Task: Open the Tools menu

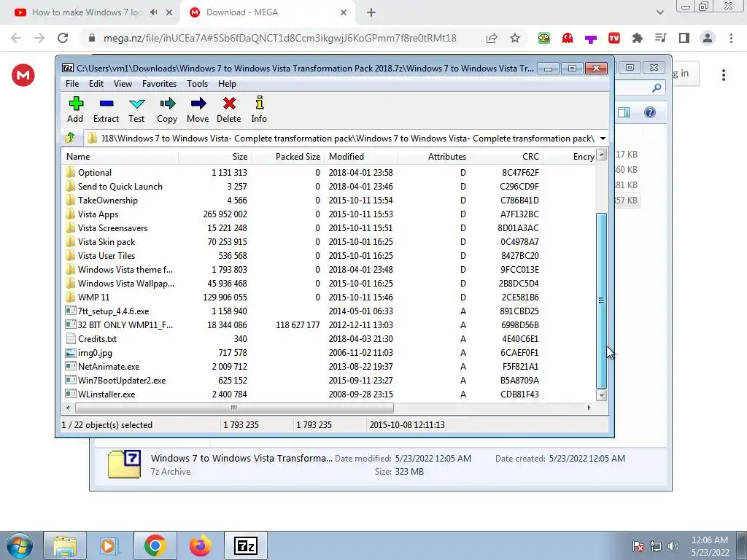Action: [x=197, y=84]
